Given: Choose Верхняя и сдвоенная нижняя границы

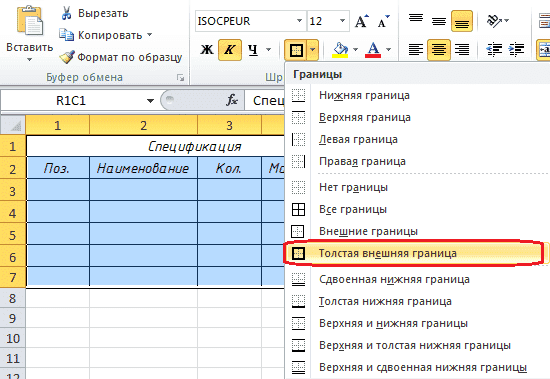Looking at the screenshot, I should 417,367.
